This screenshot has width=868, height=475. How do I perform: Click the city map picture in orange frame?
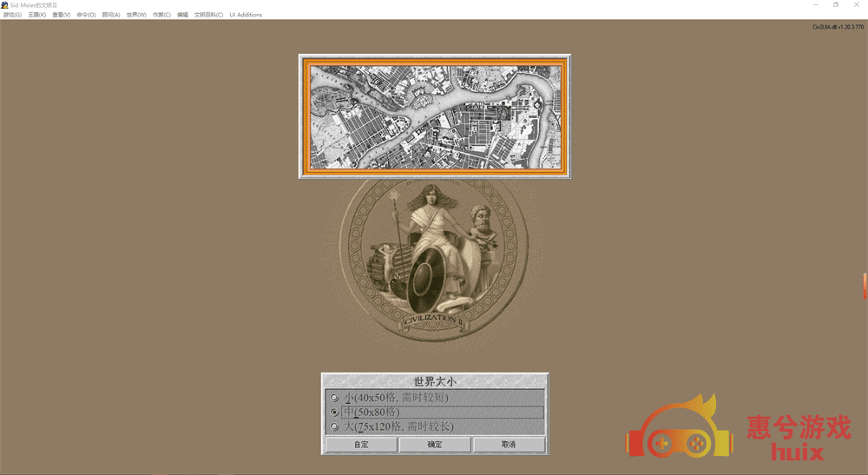tap(435, 116)
